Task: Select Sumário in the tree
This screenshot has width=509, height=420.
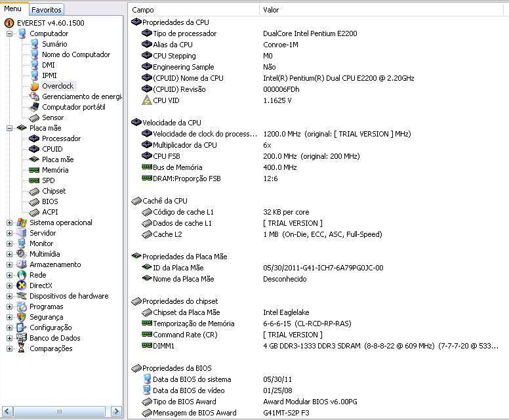Action: click(x=54, y=44)
